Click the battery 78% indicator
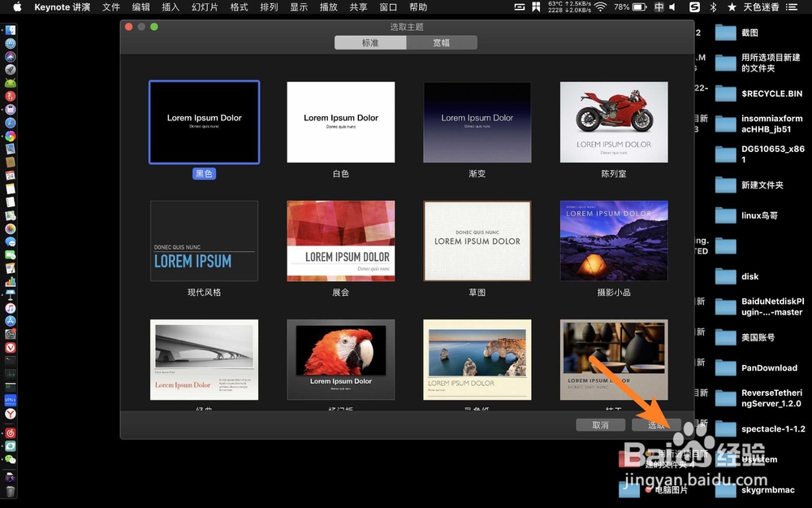This screenshot has height=508, width=812. (x=630, y=7)
